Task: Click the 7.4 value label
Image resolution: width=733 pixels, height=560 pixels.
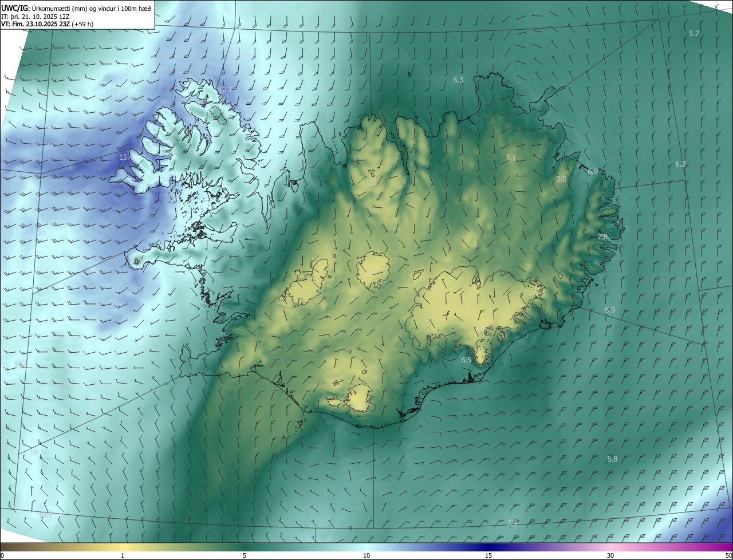Action: click(512, 523)
